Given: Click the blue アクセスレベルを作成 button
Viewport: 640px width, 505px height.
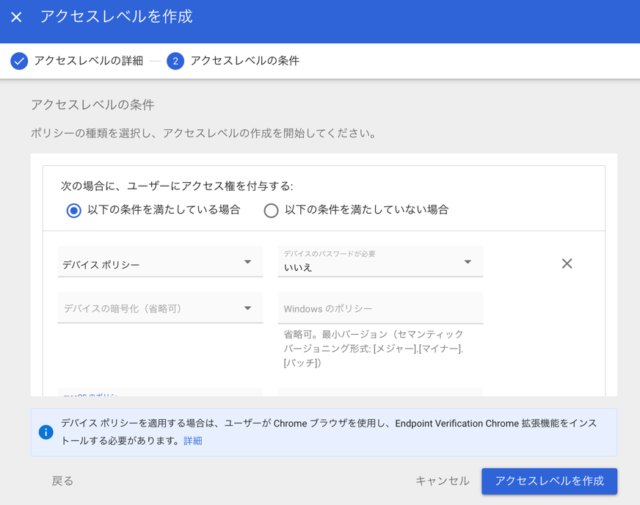Looking at the screenshot, I should (549, 481).
